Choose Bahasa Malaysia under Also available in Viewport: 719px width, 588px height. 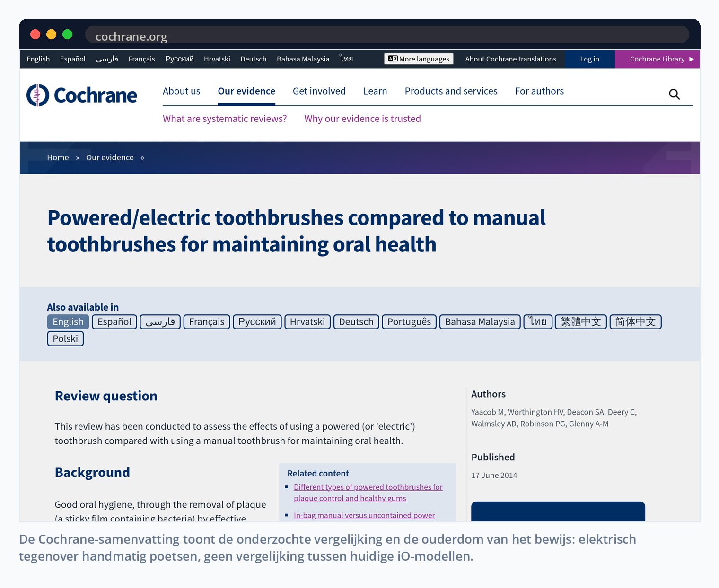coord(480,322)
